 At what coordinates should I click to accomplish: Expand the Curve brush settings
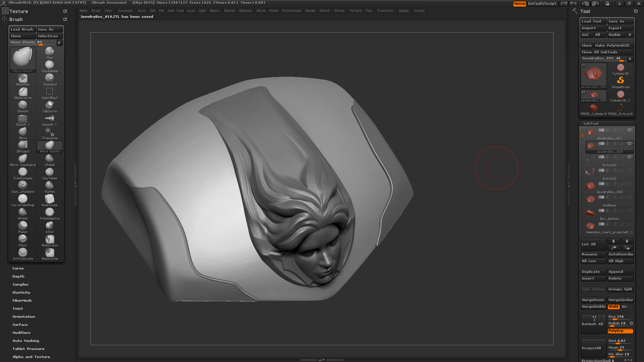[x=18, y=268]
